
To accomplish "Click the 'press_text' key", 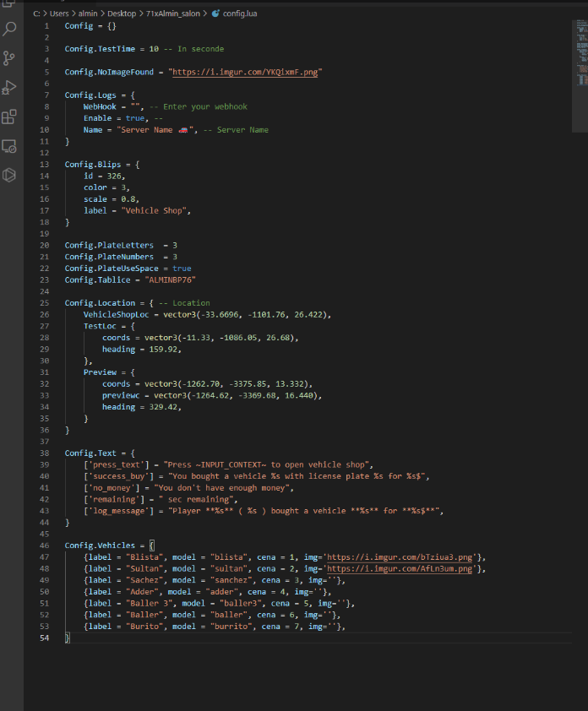I will [116, 464].
